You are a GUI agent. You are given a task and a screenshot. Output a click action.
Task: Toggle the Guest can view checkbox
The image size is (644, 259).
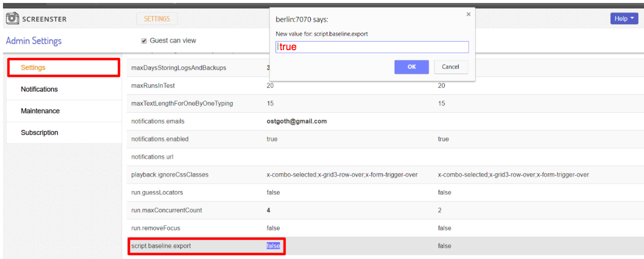(x=144, y=41)
